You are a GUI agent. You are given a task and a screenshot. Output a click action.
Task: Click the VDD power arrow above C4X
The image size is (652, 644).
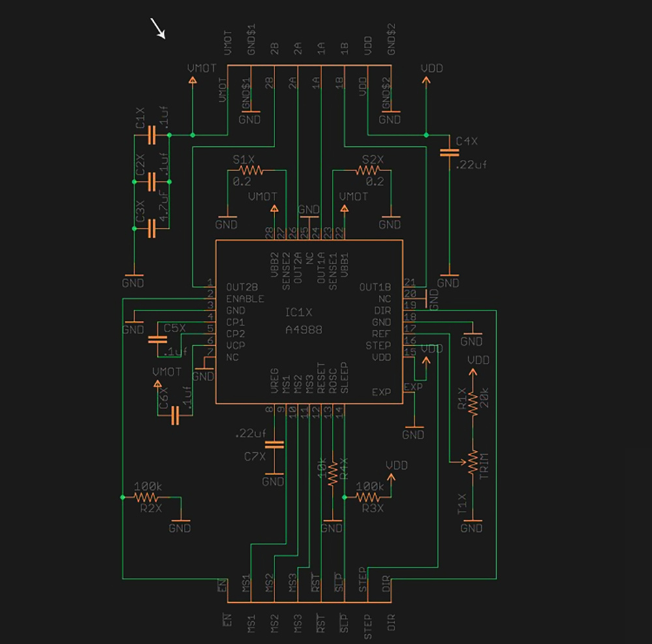(426, 80)
